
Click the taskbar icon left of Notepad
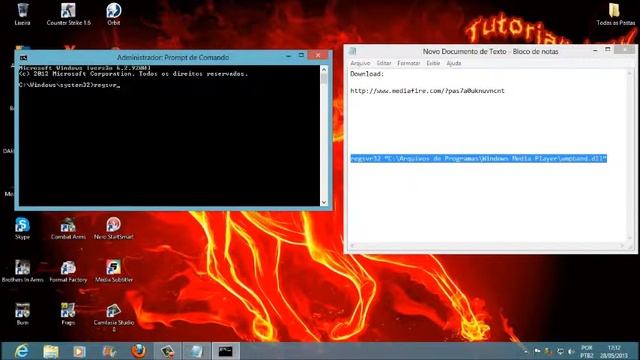click(167, 351)
